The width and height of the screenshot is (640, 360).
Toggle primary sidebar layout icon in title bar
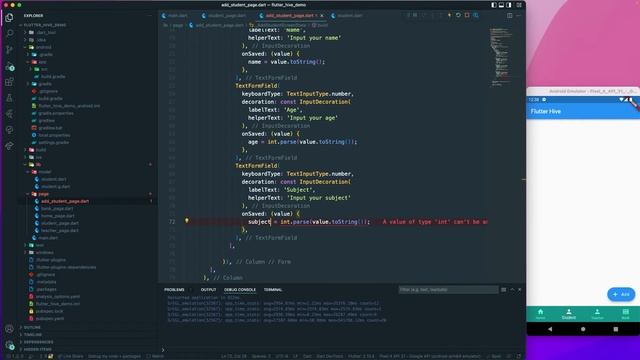(494, 5)
